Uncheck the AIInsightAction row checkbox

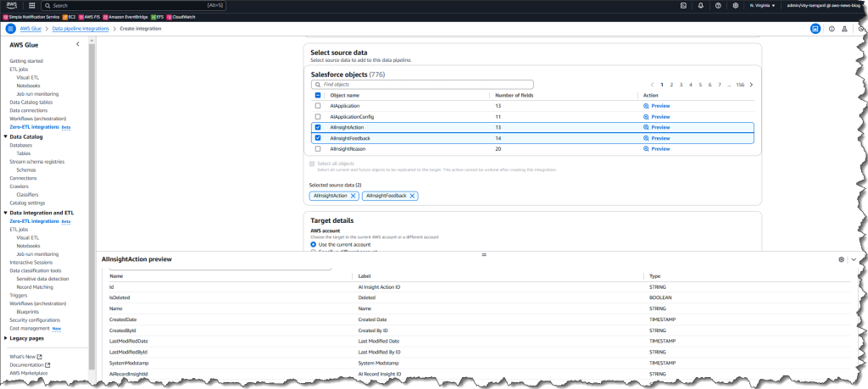pyautogui.click(x=318, y=127)
